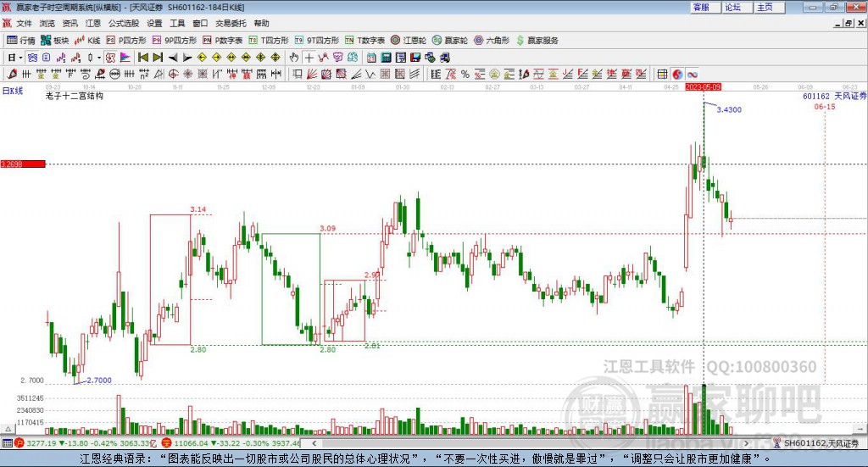
Task: Open the 交易委托 menu
Action: click(x=231, y=23)
